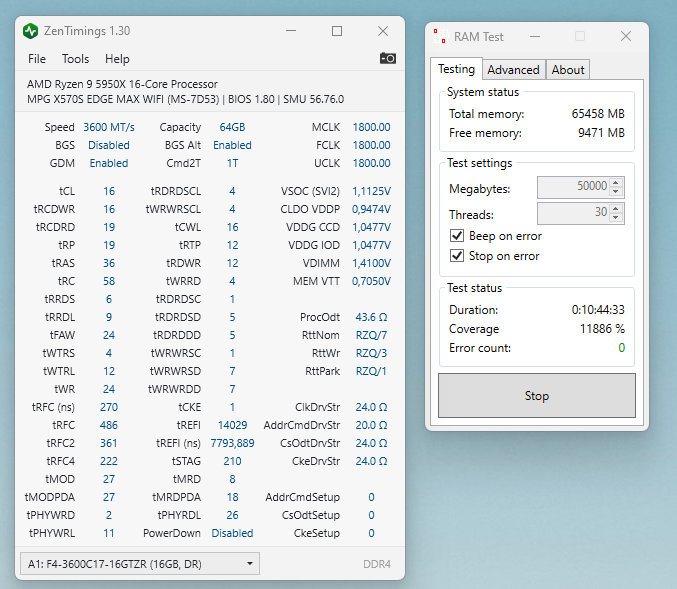Click the tRFC value 486
This screenshot has width=677, height=589.
(109, 425)
